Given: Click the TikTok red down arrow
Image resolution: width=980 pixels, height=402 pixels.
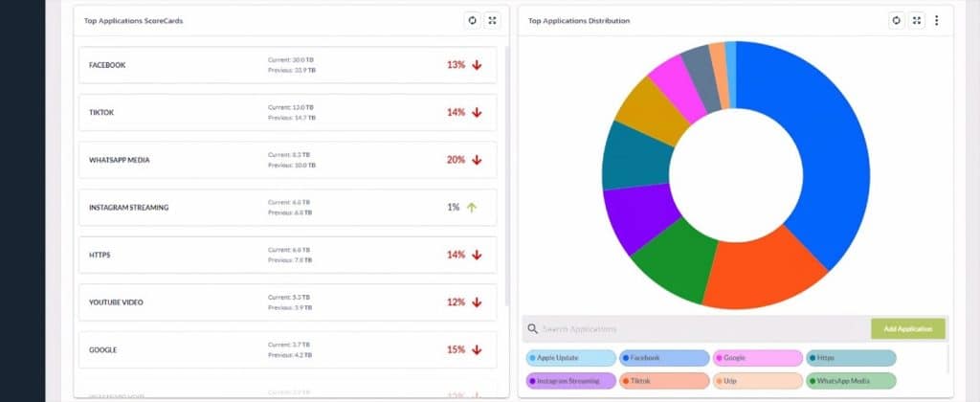Looking at the screenshot, I should [x=477, y=113].
